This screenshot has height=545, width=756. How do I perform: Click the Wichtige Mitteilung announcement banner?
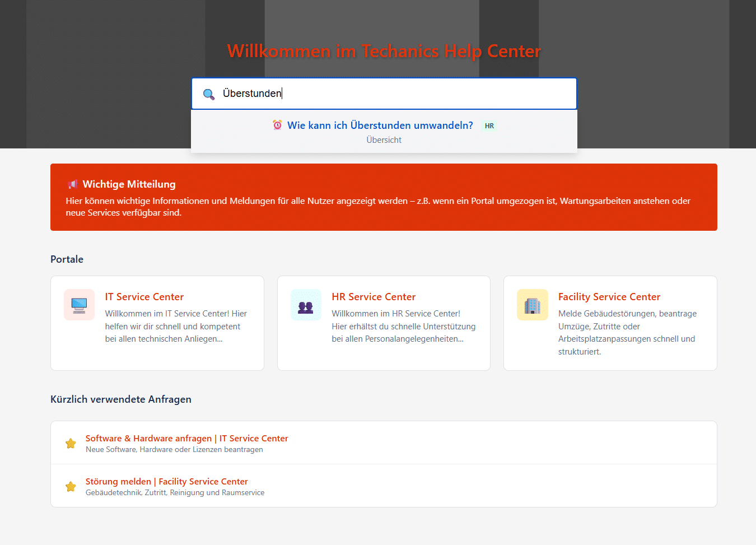coord(384,197)
